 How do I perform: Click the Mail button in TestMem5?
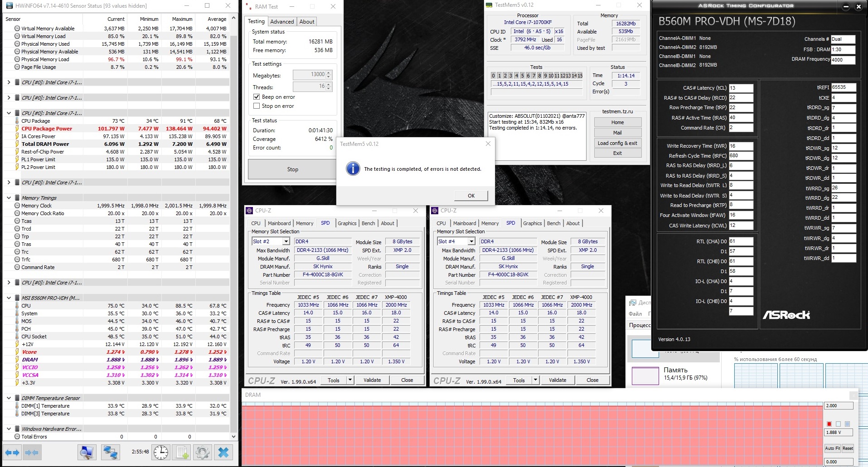click(x=617, y=133)
